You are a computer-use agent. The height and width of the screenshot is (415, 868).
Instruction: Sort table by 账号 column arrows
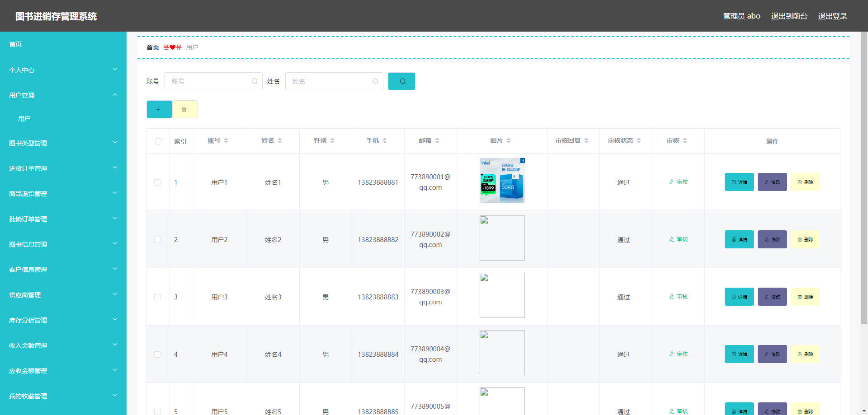[226, 141]
